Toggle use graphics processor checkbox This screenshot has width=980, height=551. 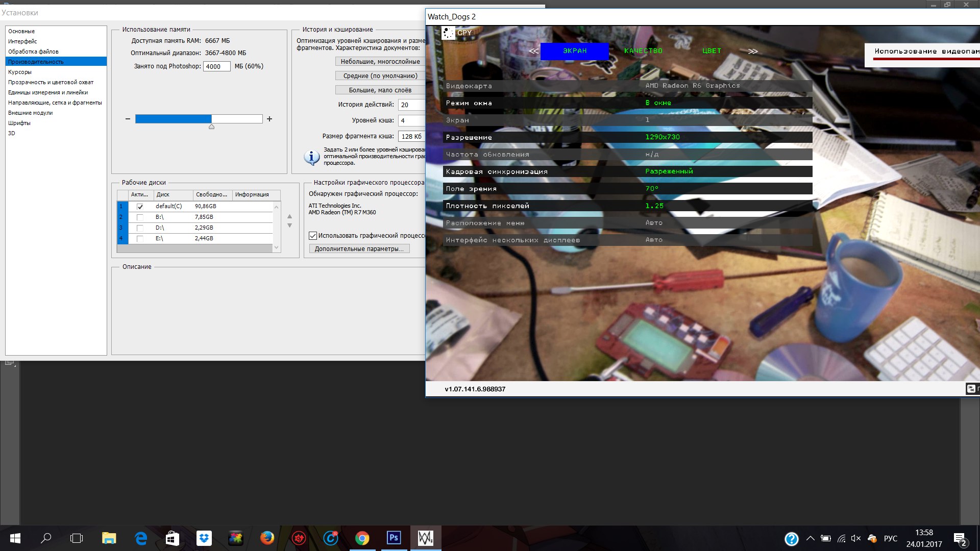[x=313, y=236]
